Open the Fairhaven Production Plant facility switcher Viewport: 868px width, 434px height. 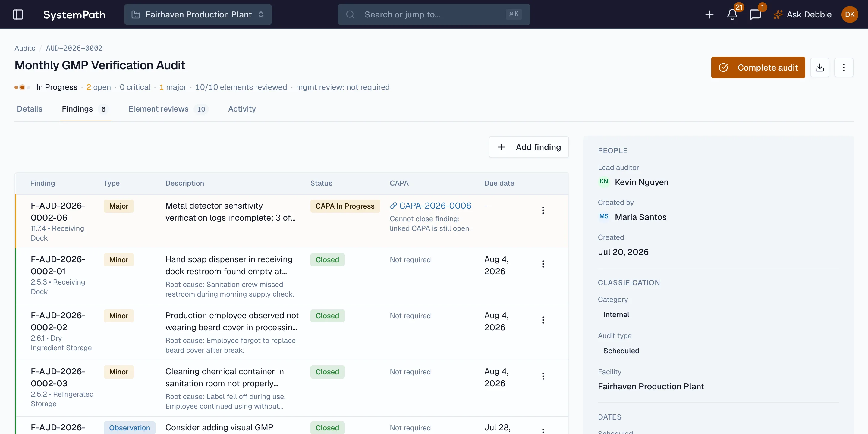click(198, 14)
